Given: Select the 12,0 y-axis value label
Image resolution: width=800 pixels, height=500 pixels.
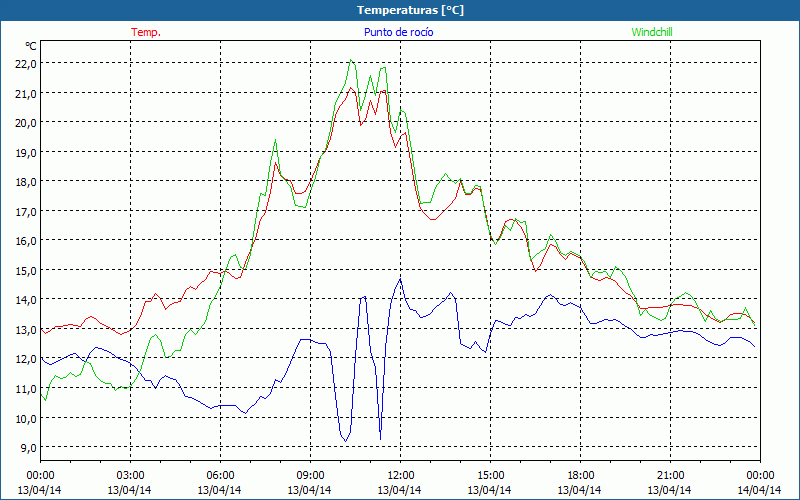Looking at the screenshot, I should pyautogui.click(x=25, y=358).
